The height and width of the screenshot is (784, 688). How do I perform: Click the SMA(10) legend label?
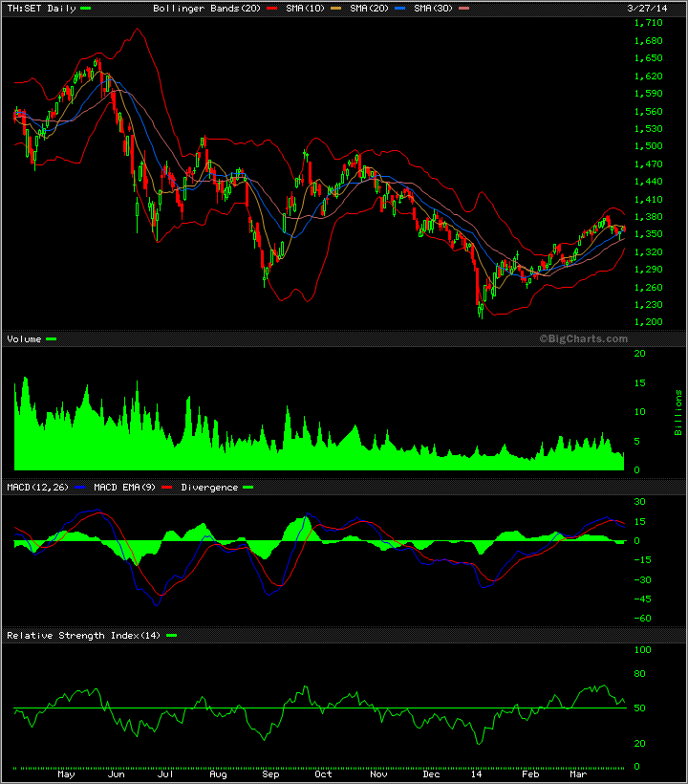305,8
